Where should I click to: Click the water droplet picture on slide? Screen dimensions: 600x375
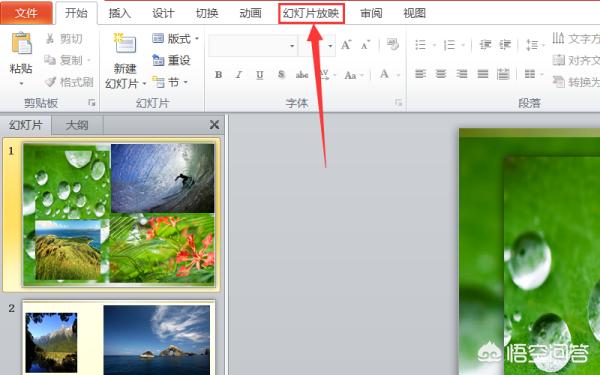[552, 266]
